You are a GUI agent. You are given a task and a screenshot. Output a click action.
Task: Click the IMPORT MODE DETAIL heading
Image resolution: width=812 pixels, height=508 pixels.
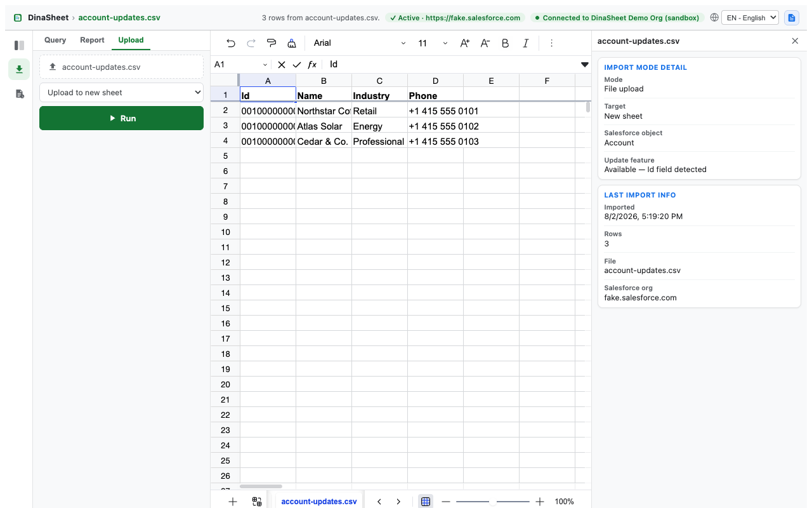[645, 67]
